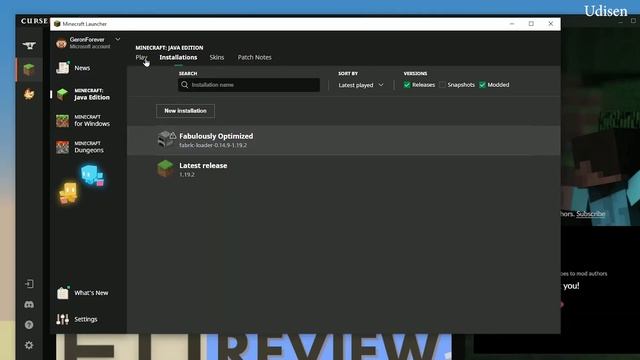
Task: Switch to the Skins tab
Action: pyautogui.click(x=217, y=58)
